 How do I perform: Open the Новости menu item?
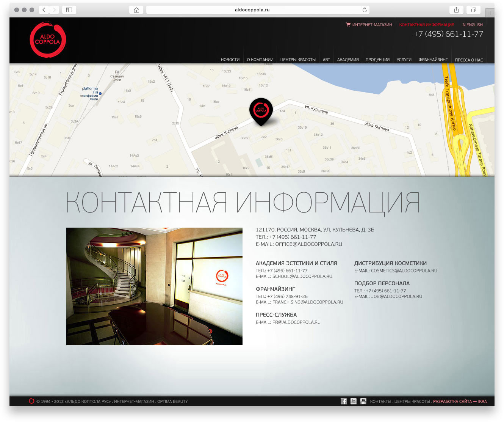pyautogui.click(x=230, y=60)
